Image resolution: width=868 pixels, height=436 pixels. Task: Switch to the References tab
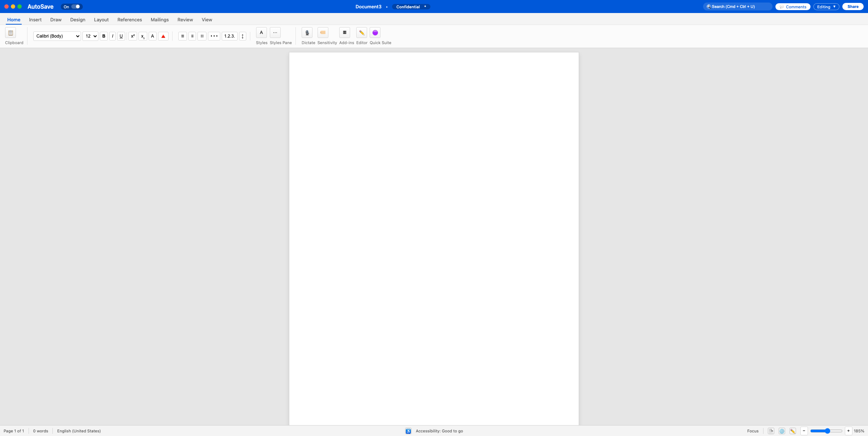(x=129, y=20)
